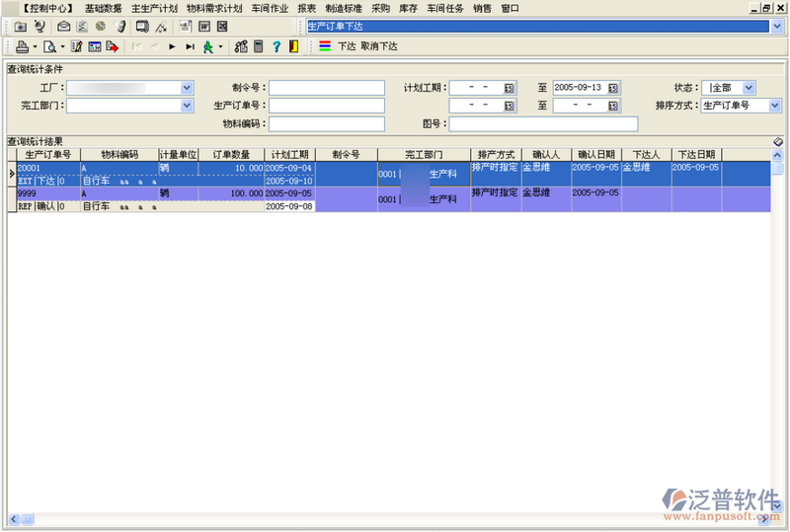Viewport: 790px width, 532px height.
Task: Open the 状态 dropdown showing 全部
Action: [x=749, y=88]
